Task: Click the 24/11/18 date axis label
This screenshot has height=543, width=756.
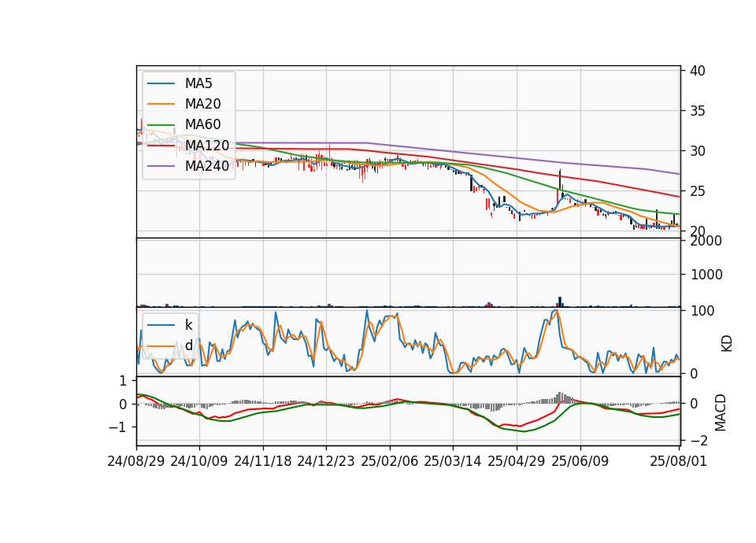Action: click(x=263, y=461)
